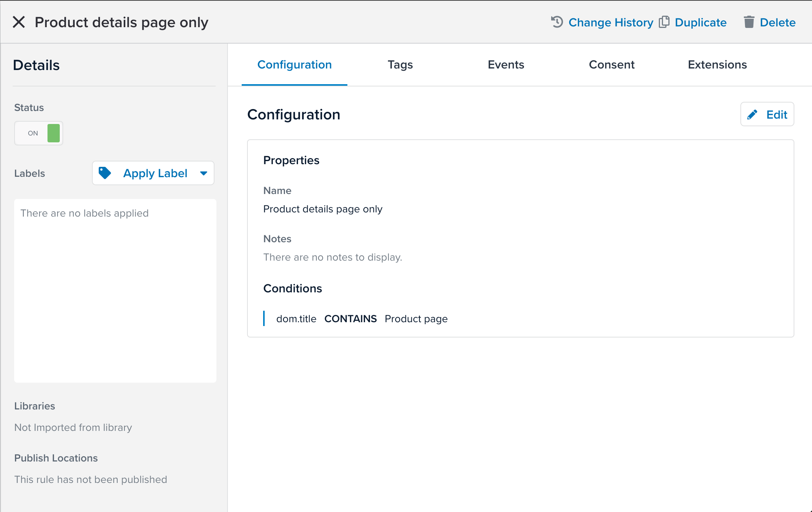Open the Consent tab

tap(611, 65)
